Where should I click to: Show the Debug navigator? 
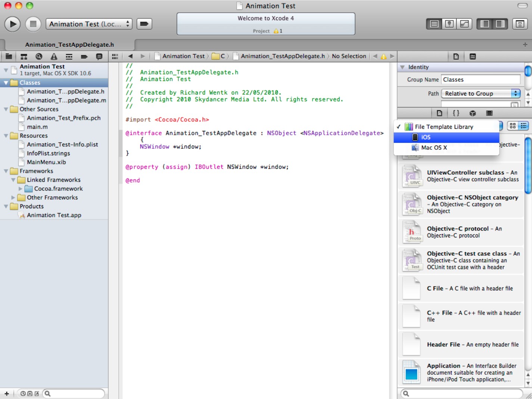[x=69, y=56]
